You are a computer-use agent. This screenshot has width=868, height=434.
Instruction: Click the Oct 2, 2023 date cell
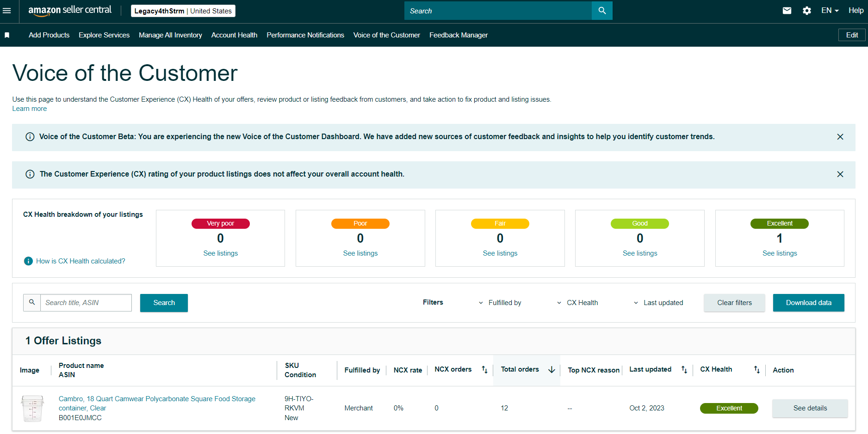click(x=647, y=408)
